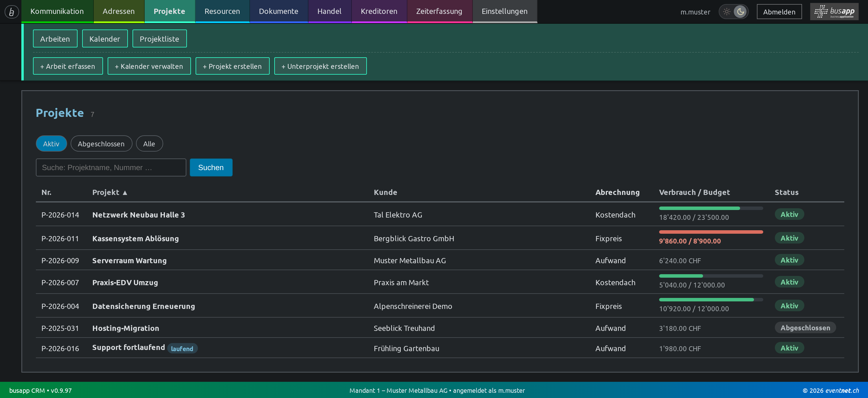
Task: Click + Arbeit erfassen
Action: (68, 66)
